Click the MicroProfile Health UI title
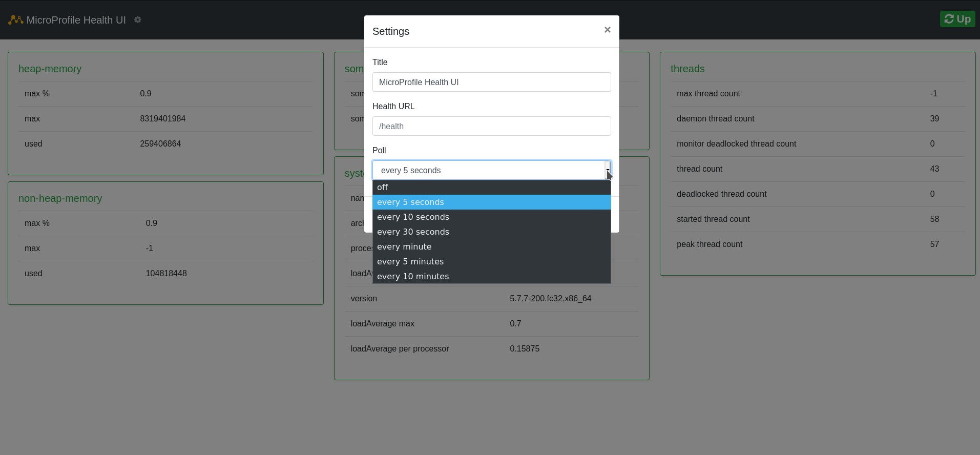 [x=76, y=20]
